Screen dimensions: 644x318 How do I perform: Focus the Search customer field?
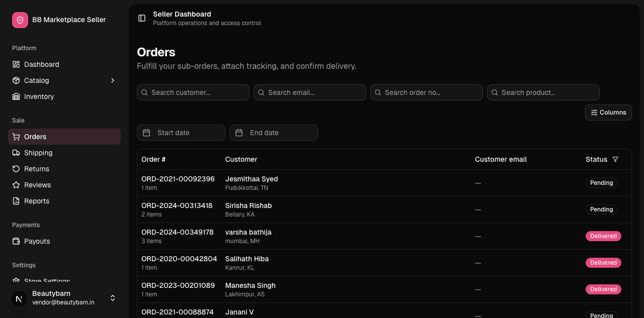coord(193,92)
